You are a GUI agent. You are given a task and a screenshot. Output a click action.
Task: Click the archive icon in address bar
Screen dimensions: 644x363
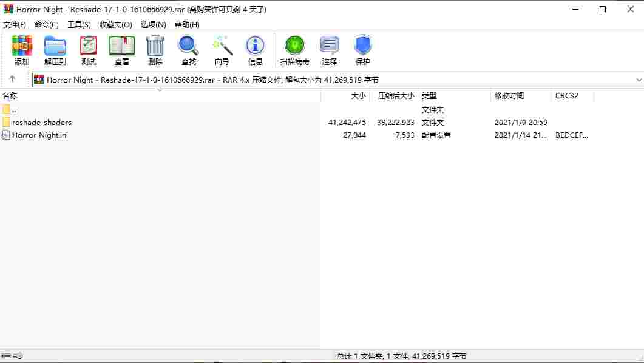pyautogui.click(x=39, y=80)
